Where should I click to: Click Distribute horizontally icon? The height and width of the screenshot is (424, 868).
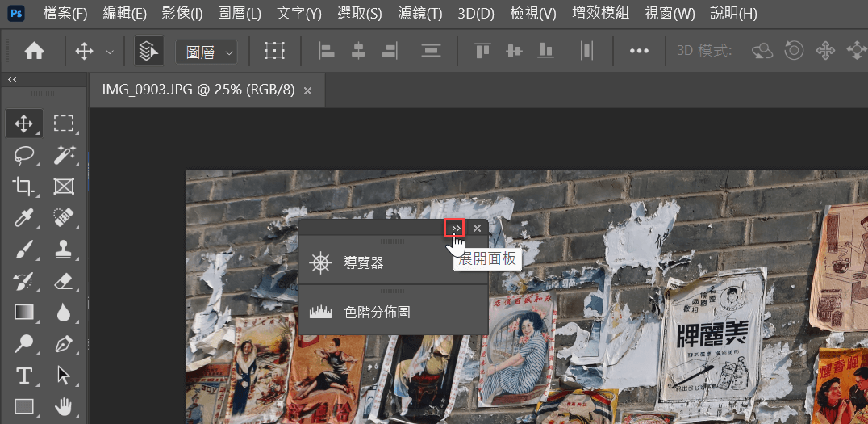click(x=586, y=51)
